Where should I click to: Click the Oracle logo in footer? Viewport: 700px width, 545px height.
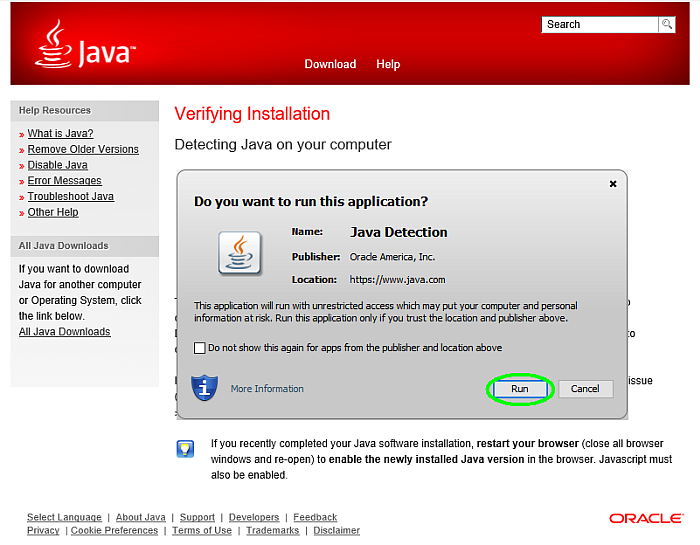click(646, 518)
